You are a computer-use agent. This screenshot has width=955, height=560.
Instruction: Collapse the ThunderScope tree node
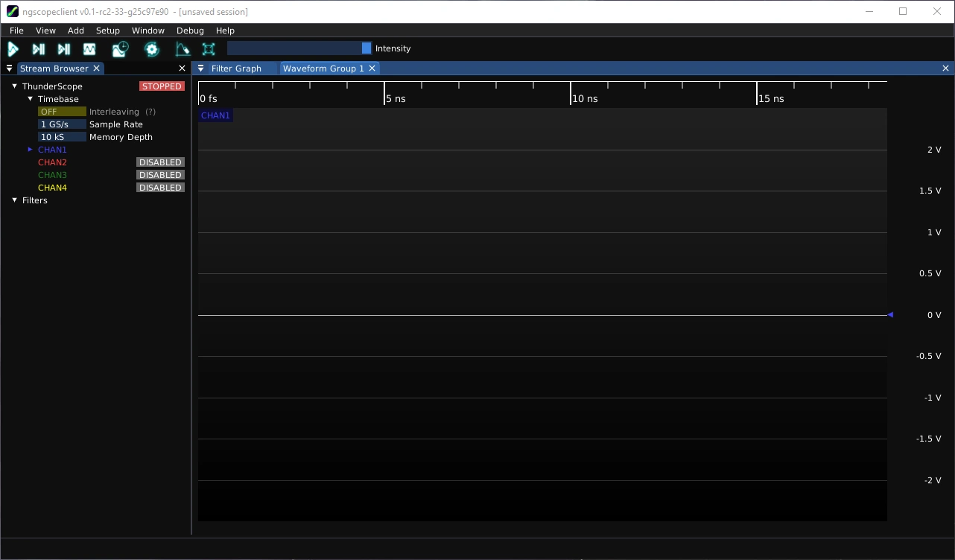pos(13,86)
